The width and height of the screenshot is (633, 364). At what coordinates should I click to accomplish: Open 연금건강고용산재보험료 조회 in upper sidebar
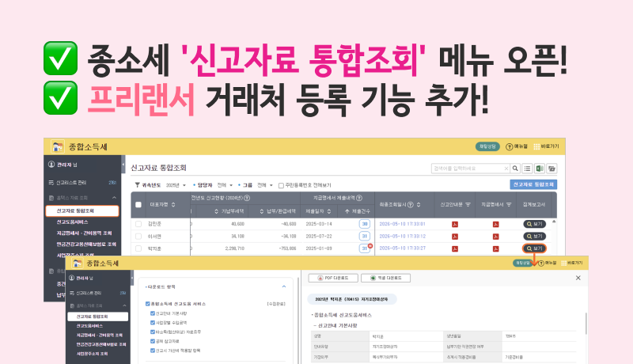pos(86,245)
